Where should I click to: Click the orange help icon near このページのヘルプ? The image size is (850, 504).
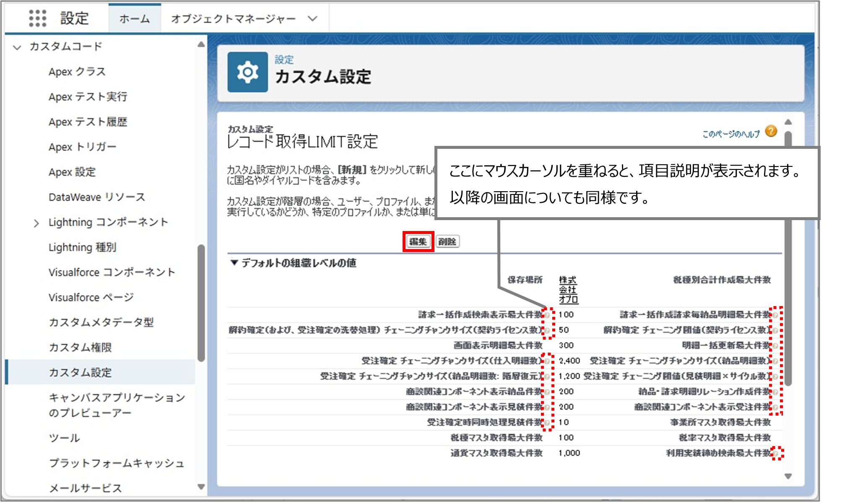(771, 131)
